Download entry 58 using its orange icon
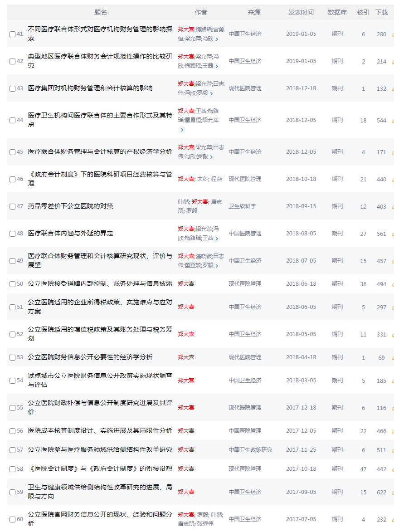Screen dimensions: 394x532 click(x=393, y=469)
